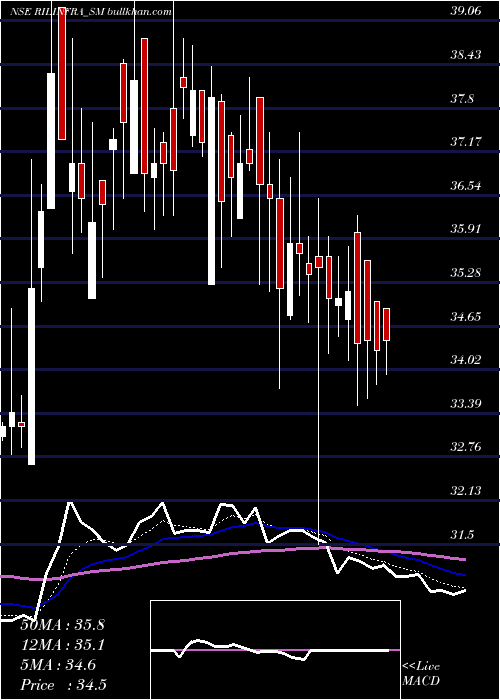The height and width of the screenshot is (700, 500).
Task: Click the 34.65 price axis value
Action: 466,317
